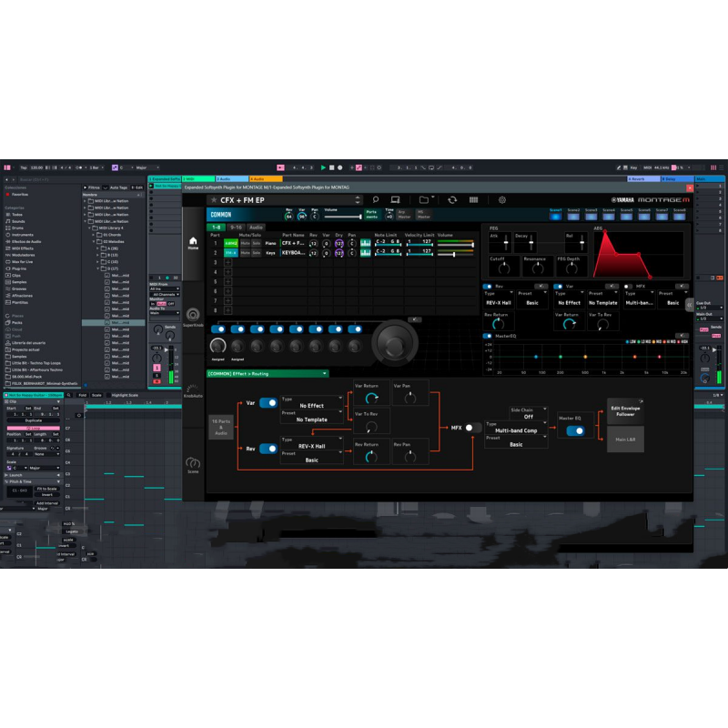Toggle the Rev switch in routing diagram
728x728 pixels.
pos(268,449)
